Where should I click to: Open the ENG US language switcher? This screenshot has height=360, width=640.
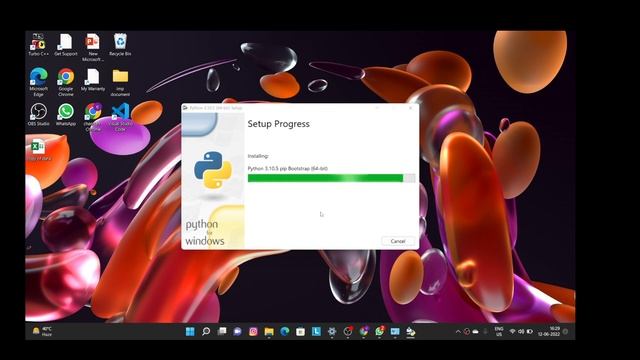[x=499, y=331]
